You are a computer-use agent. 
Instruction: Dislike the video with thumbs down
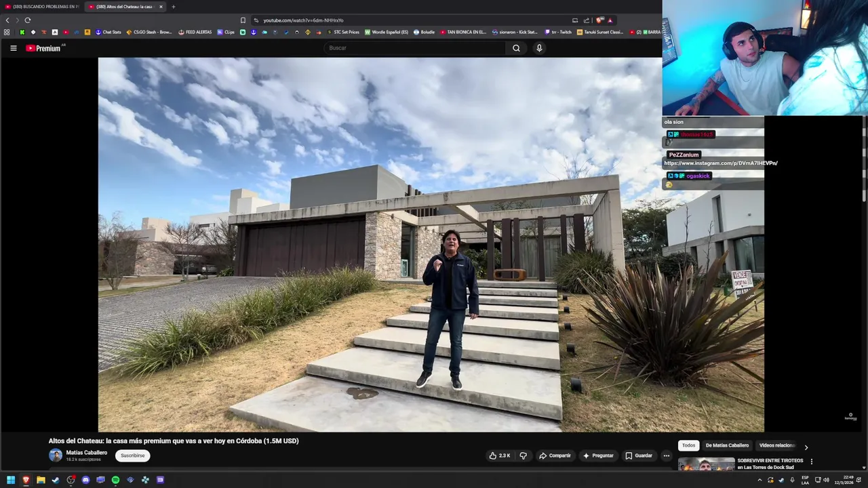523,455
